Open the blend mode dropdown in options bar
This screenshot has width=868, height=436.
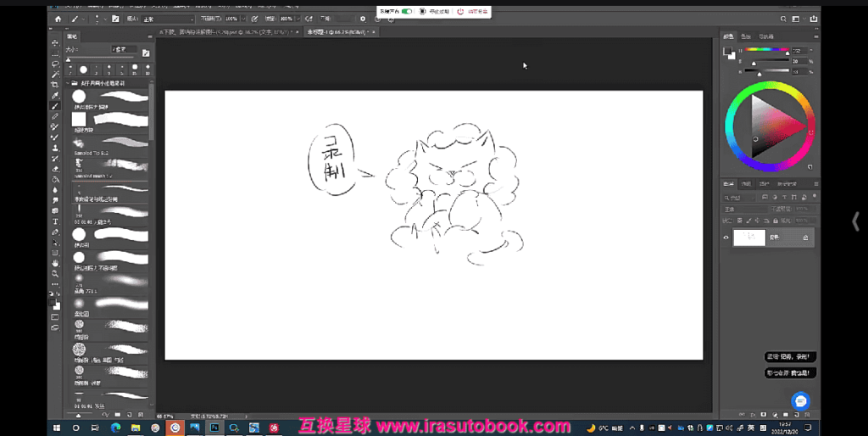coord(168,19)
